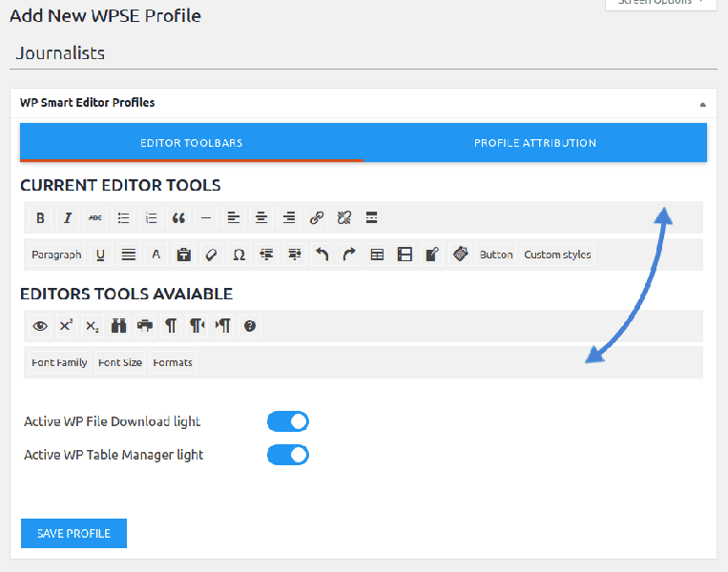728x572 pixels.
Task: Click the Undo arrow icon
Action: [x=322, y=255]
